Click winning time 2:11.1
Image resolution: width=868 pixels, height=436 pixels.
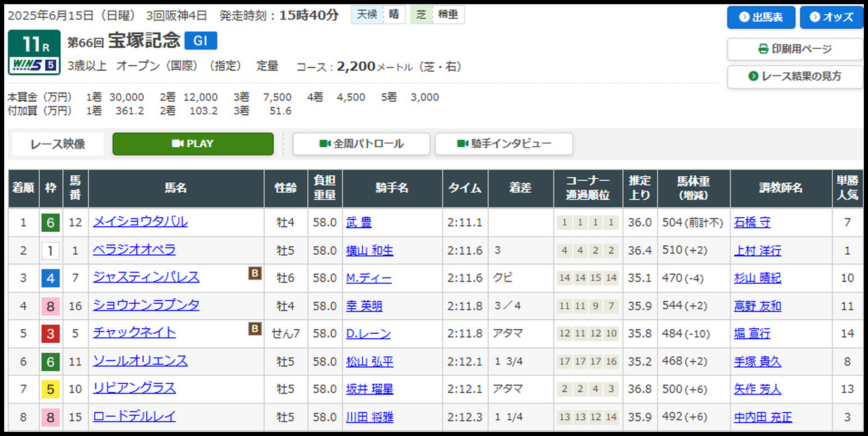pos(465,222)
